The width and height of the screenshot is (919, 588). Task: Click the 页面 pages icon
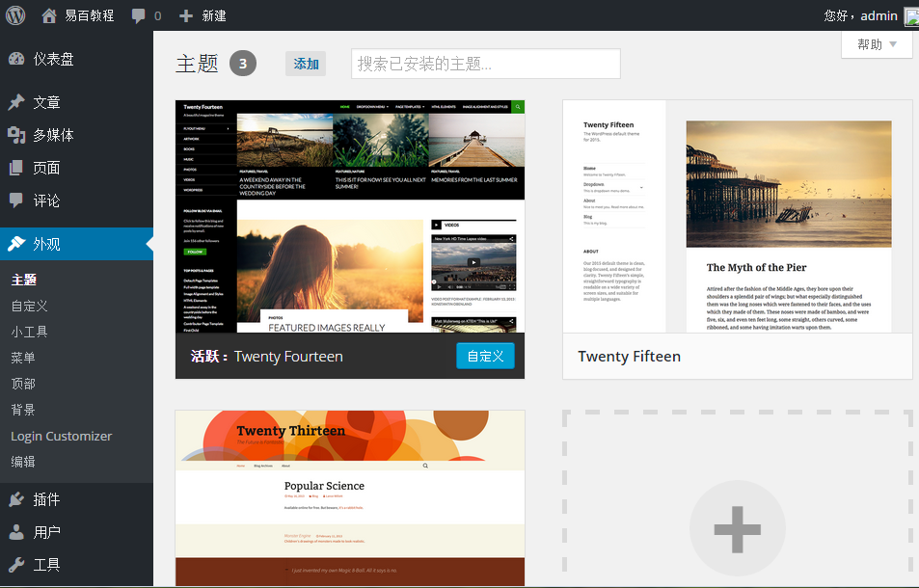tap(16, 168)
